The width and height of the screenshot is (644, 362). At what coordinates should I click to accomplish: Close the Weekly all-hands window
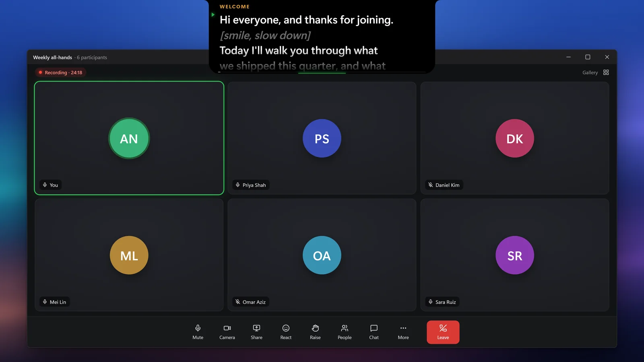[x=607, y=57]
